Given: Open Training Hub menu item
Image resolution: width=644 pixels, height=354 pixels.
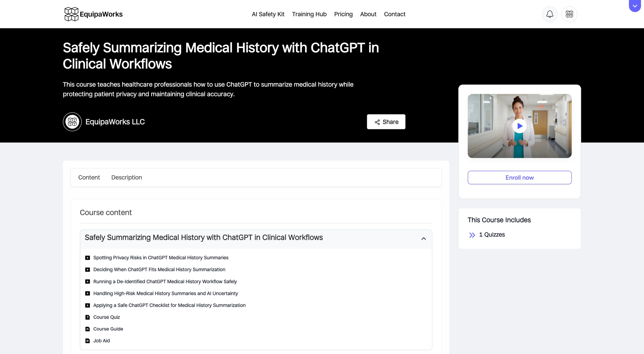Looking at the screenshot, I should (309, 14).
